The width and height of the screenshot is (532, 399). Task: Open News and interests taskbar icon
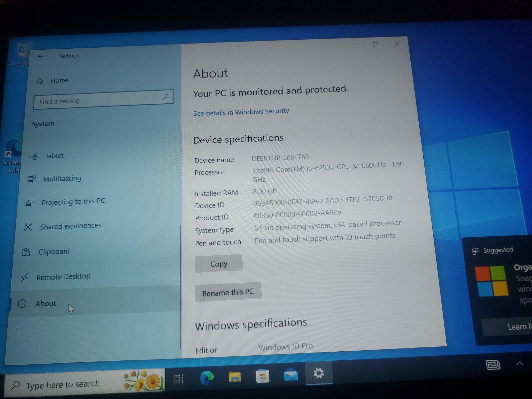pos(493,365)
